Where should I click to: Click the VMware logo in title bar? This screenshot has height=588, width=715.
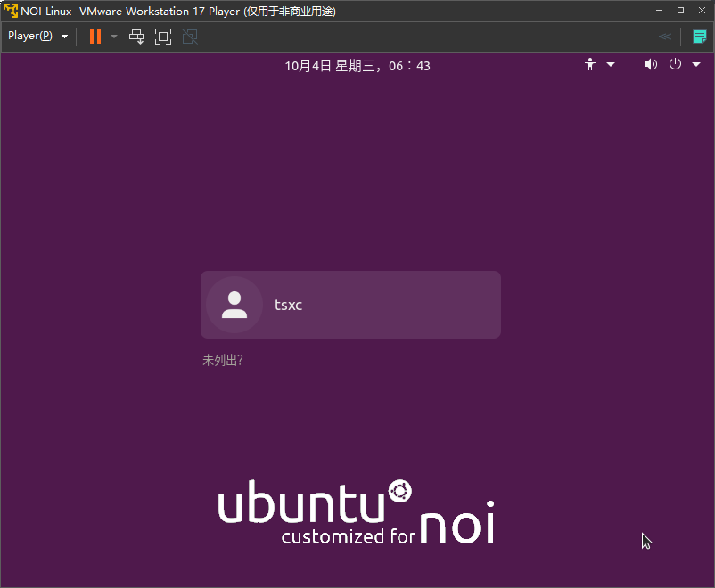11,10
